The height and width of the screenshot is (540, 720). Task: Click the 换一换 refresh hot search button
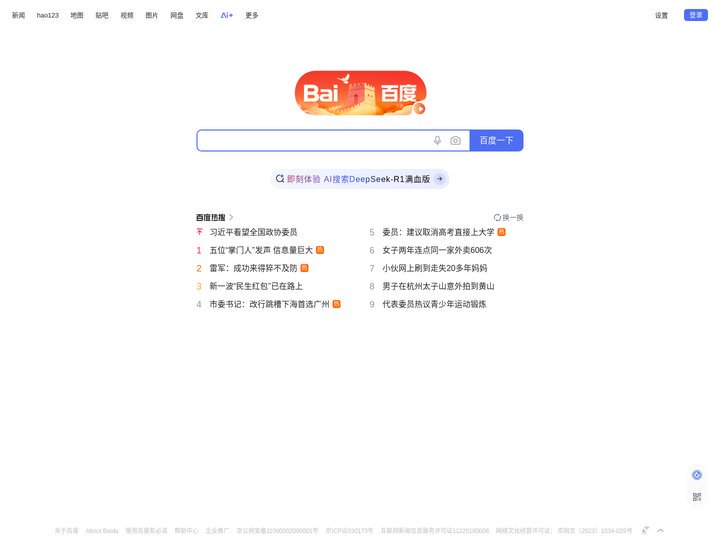[508, 218]
